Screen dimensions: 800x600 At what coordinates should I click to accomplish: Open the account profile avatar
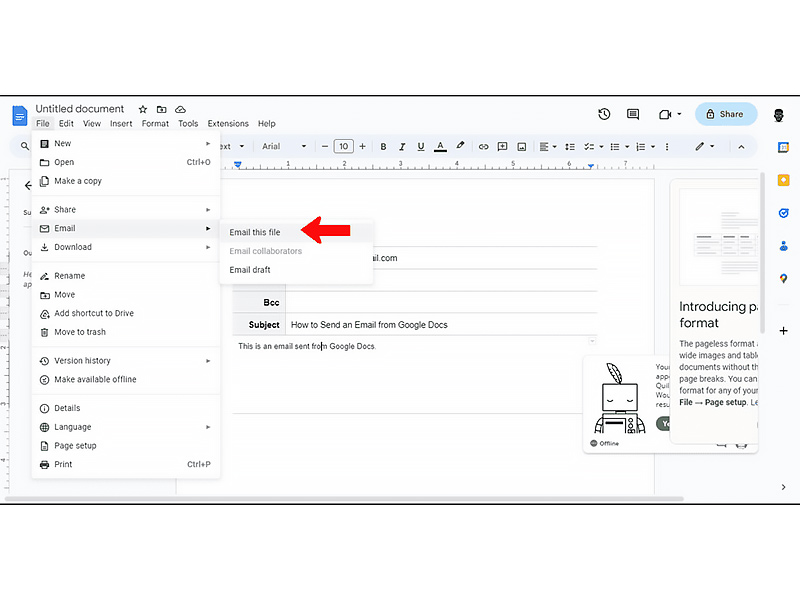tap(779, 115)
